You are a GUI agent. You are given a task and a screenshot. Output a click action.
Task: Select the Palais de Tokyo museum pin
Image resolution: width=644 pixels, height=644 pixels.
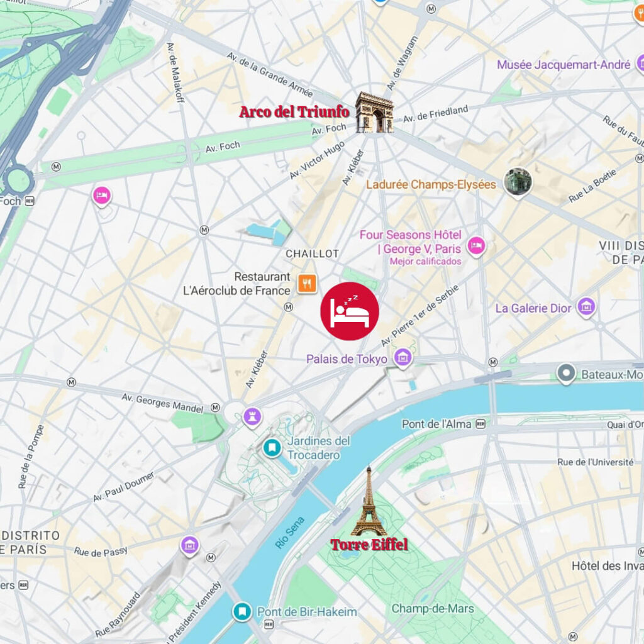(x=403, y=358)
